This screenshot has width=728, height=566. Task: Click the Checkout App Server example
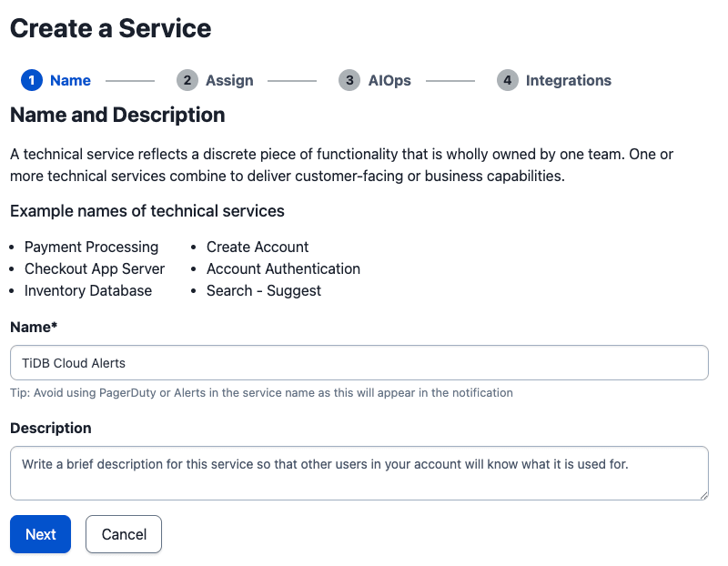(x=95, y=268)
